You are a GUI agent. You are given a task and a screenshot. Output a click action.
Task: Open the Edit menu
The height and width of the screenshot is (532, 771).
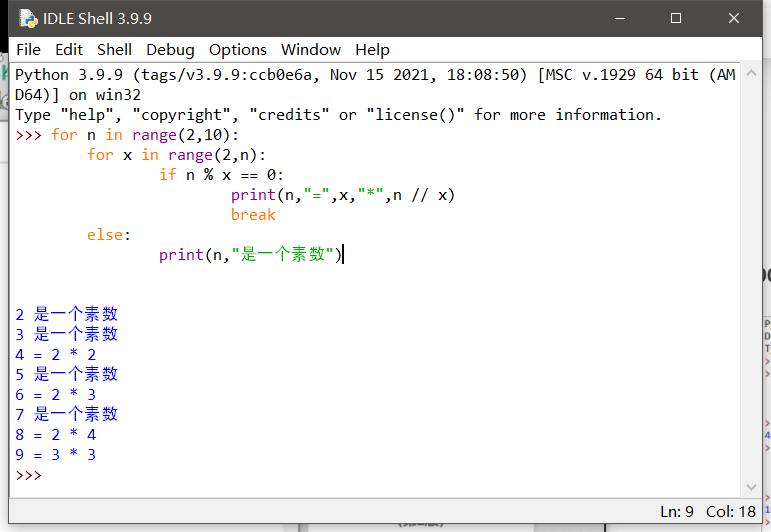tap(69, 50)
